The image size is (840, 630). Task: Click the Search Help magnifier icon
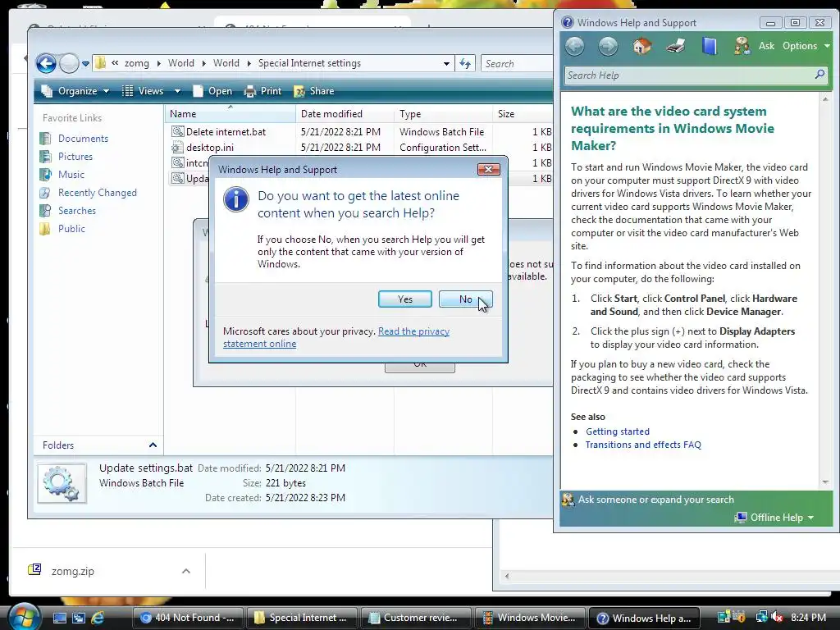[x=819, y=75]
